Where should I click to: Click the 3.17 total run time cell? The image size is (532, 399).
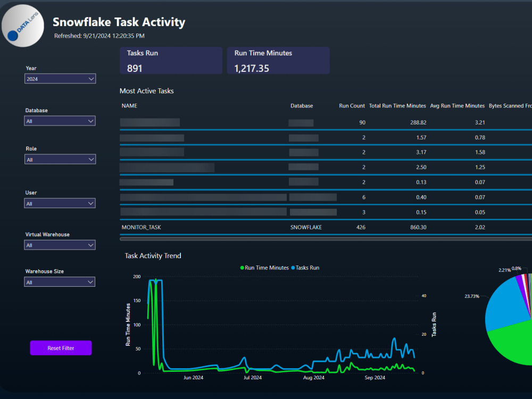421,152
